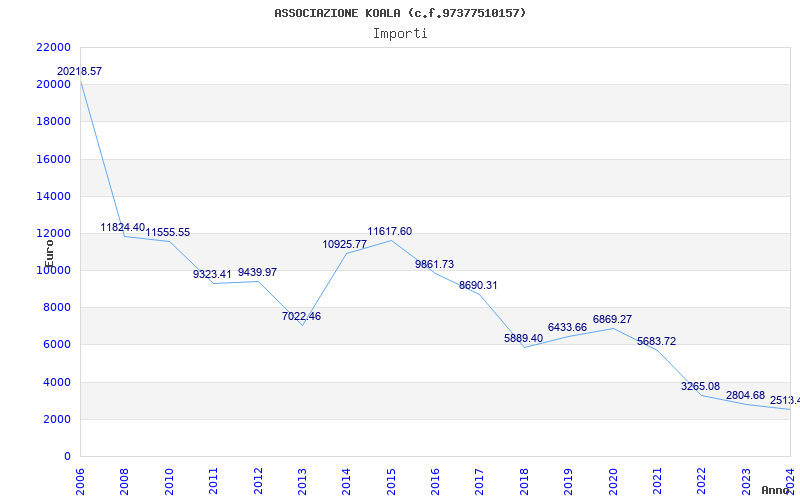Click the data label 5683.72
The image size is (800, 500).
pyautogui.click(x=656, y=341)
